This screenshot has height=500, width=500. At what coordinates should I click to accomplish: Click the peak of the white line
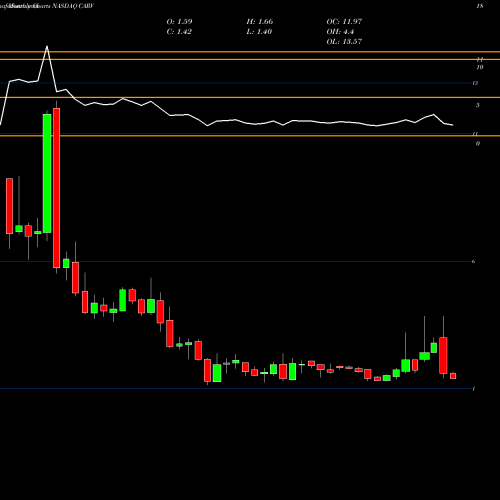coord(47,46)
